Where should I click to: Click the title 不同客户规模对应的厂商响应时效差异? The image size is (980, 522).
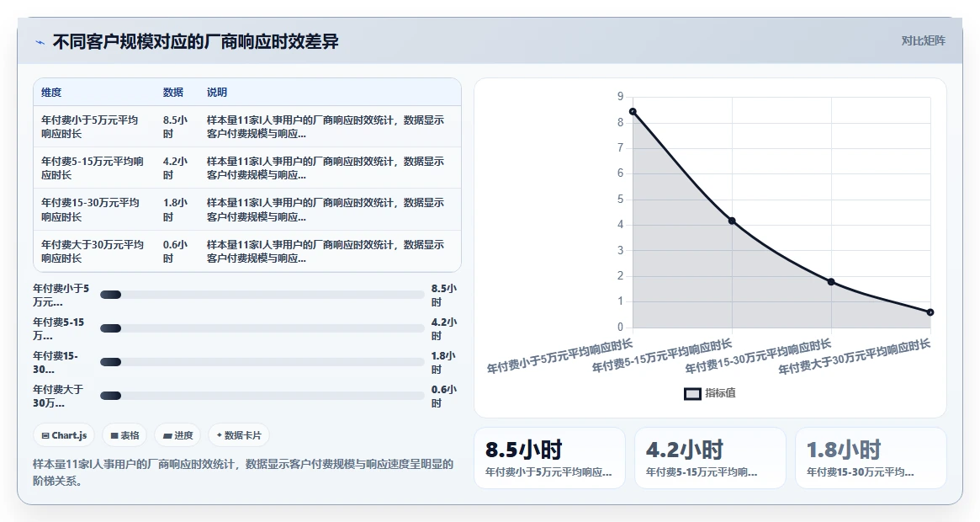pos(196,42)
